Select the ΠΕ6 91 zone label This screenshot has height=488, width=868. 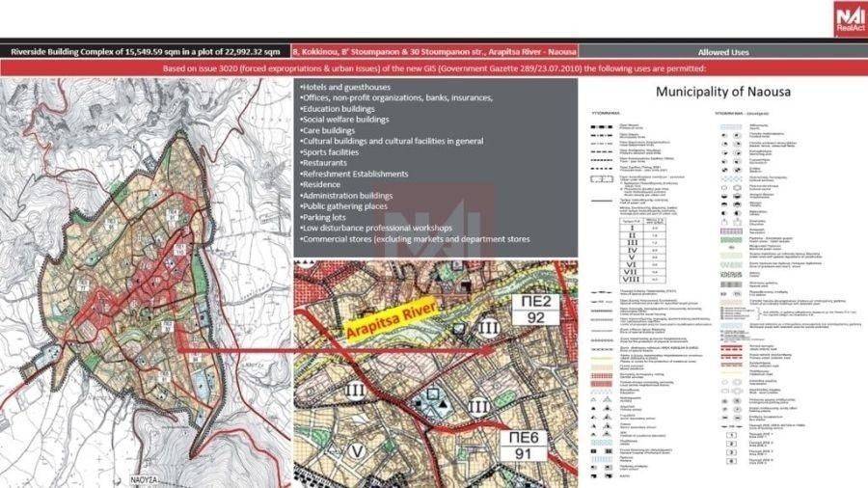pos(523,448)
